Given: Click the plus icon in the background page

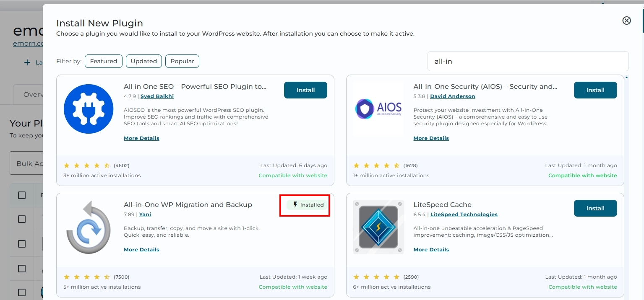Looking at the screenshot, I should (x=27, y=62).
